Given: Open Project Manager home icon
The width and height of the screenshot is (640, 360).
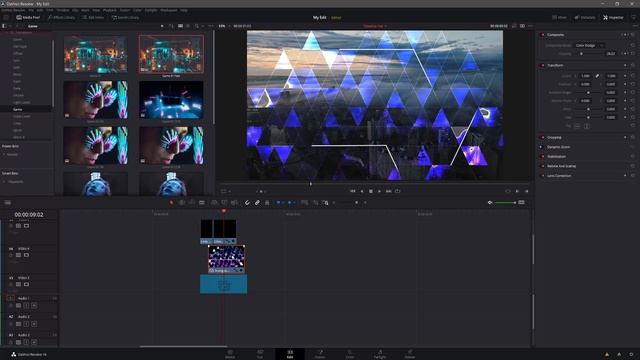Looking at the screenshot, I should click(619, 354).
